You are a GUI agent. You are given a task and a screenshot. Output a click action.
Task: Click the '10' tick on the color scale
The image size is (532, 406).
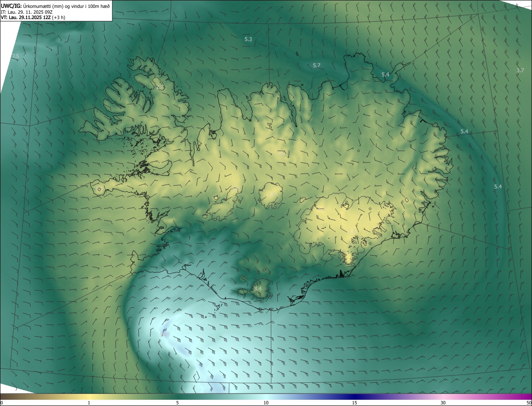tap(266, 403)
